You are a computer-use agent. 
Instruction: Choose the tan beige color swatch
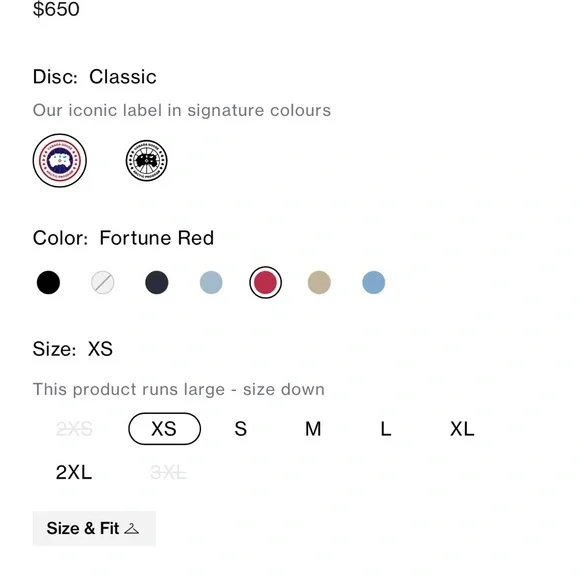click(x=319, y=283)
